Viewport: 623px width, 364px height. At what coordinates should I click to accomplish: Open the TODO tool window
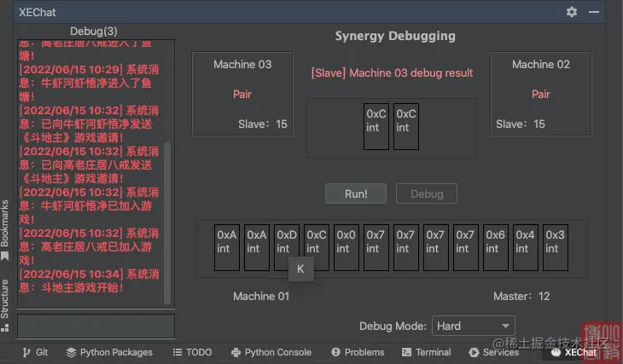tap(192, 352)
